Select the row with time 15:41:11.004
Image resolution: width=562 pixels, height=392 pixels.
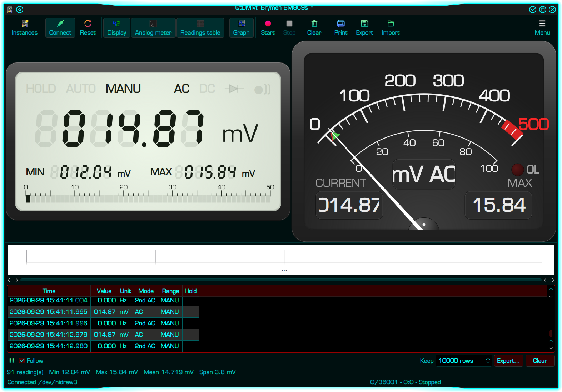pos(103,301)
